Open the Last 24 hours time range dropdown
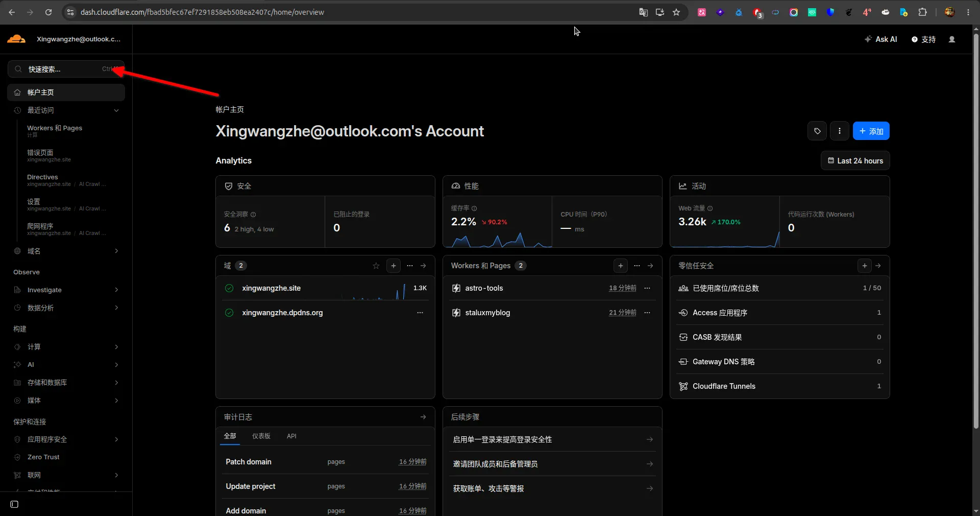This screenshot has width=980, height=516. (855, 161)
